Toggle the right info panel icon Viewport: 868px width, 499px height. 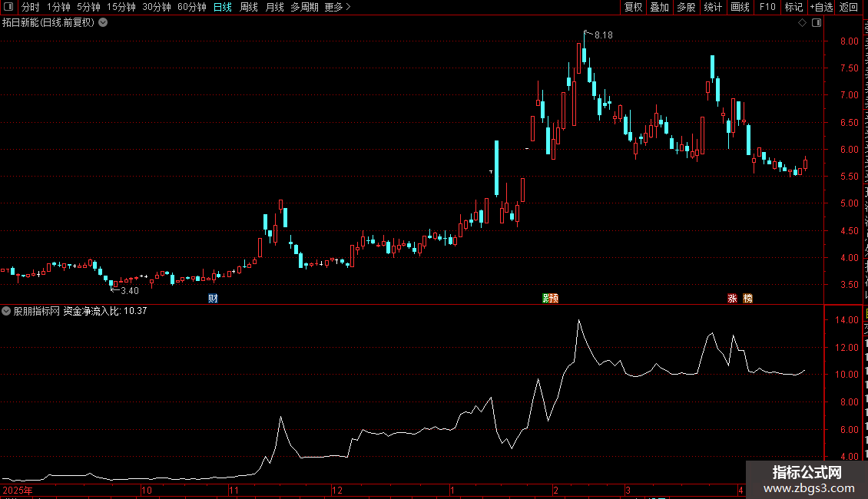pyautogui.click(x=817, y=23)
